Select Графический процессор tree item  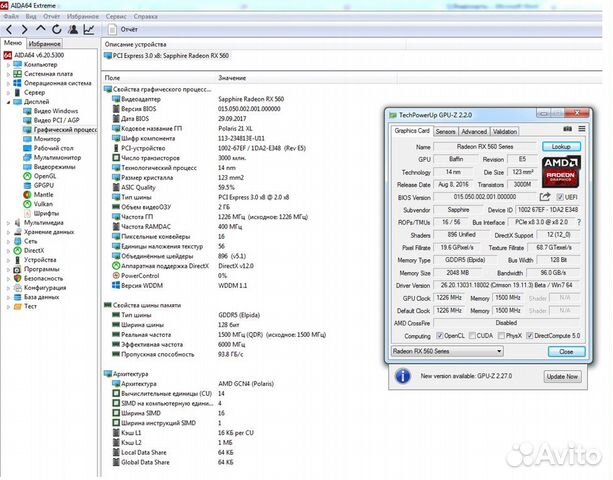coord(59,130)
